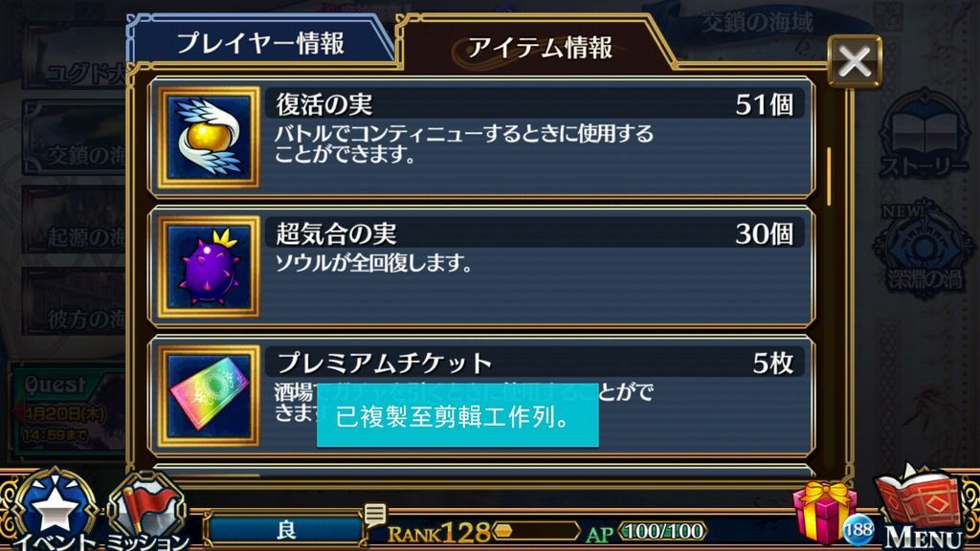Select the プレミアムチケット item row
This screenshot has width=980, height=551.
pos(481,395)
